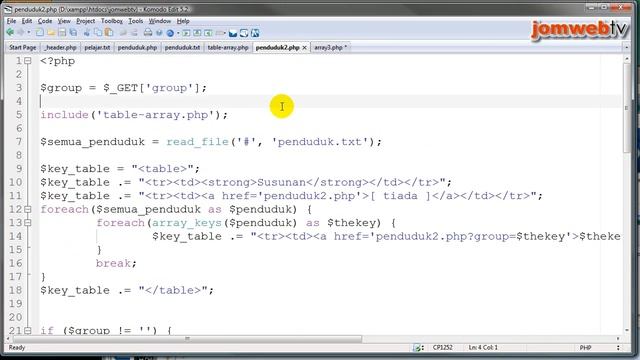Open the Edit menu
The image size is (640, 360).
(27, 21)
